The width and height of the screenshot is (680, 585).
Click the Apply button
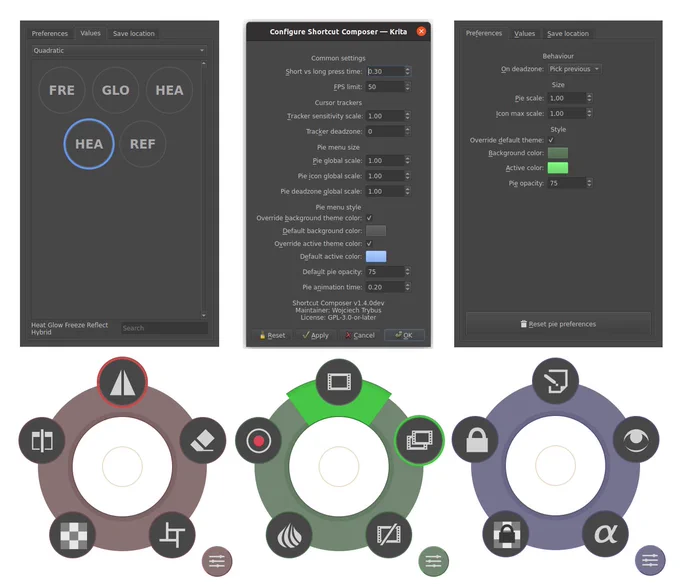coord(316,335)
